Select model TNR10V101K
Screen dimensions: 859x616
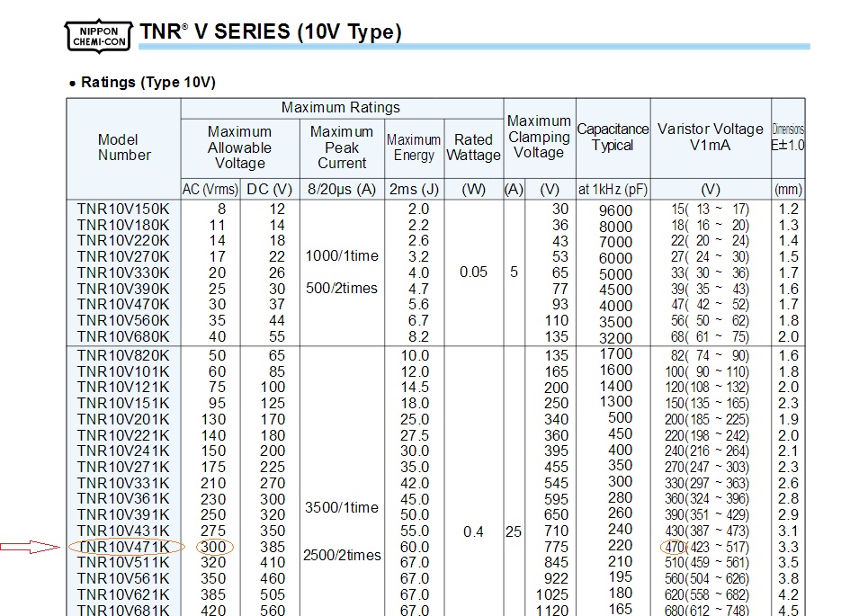(x=123, y=371)
